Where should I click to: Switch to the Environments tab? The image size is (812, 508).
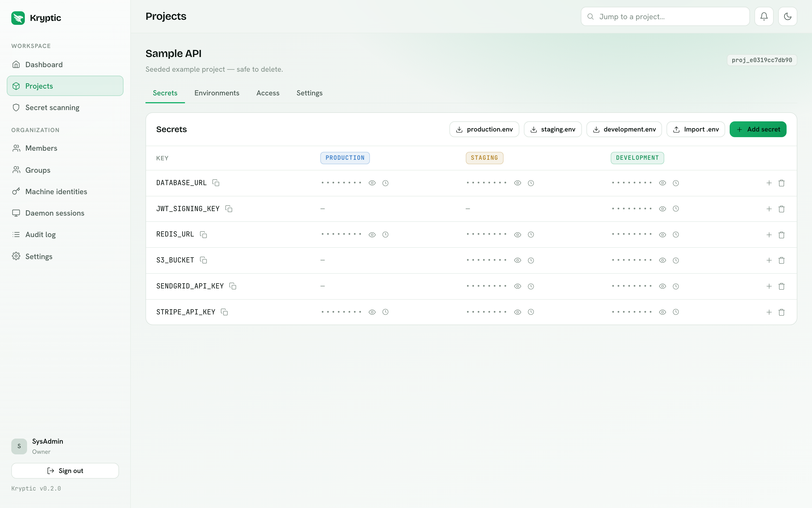tap(217, 93)
